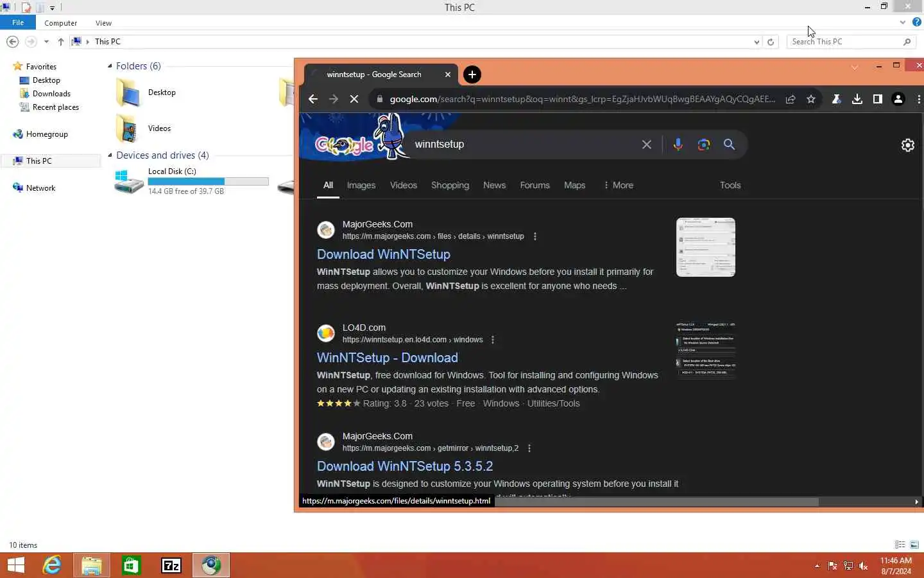Open the Desktop folder in Folders
The height and width of the screenshot is (578, 924).
[146, 92]
